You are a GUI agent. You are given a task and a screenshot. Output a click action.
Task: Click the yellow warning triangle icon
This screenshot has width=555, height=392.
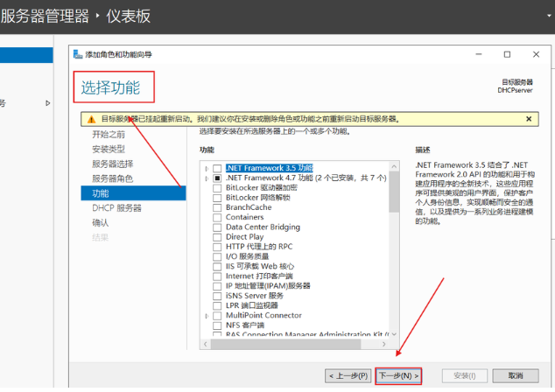(x=91, y=118)
